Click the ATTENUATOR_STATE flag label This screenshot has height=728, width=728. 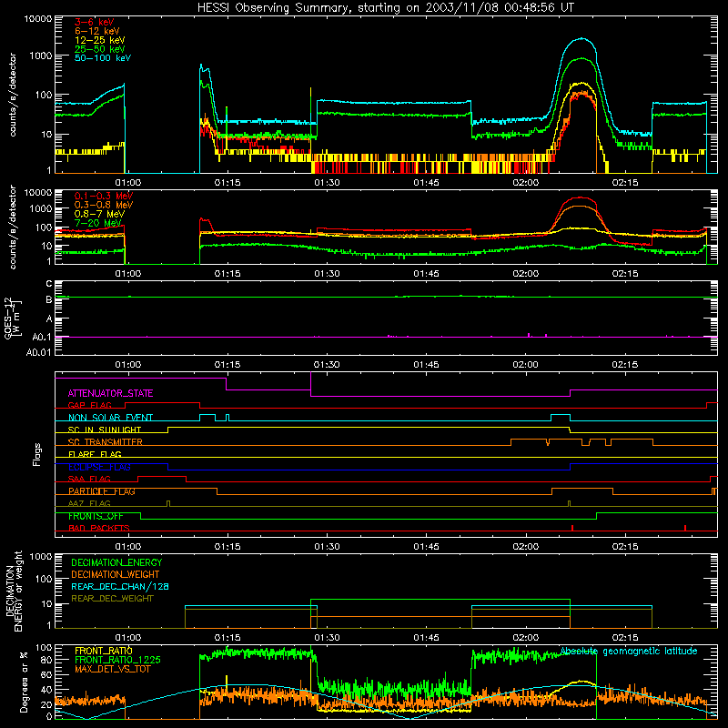[110, 393]
